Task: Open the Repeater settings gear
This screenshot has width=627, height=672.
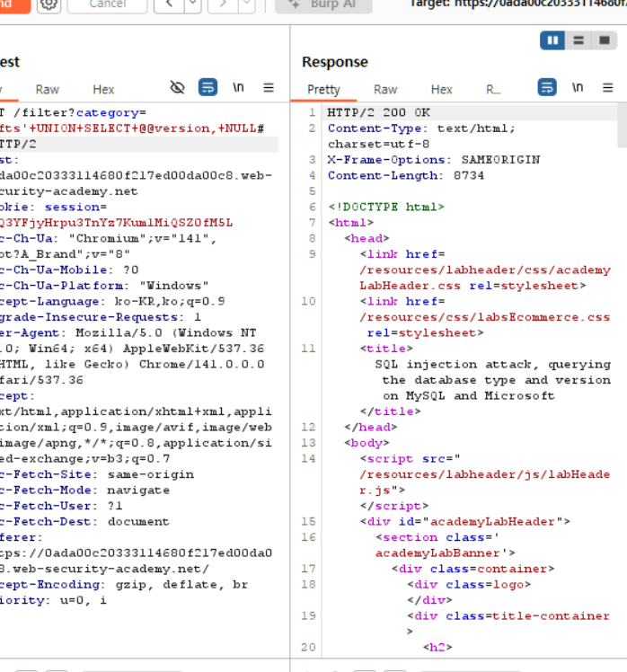Action: coord(49,4)
